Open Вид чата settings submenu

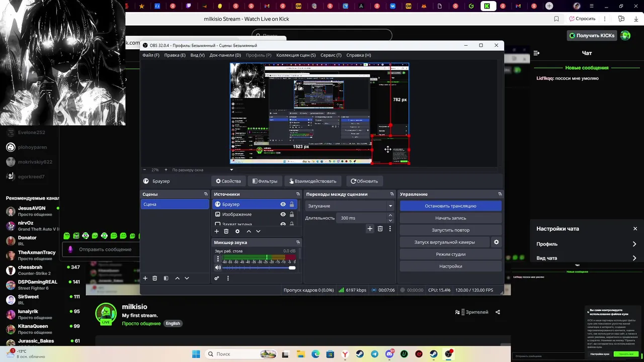[587, 258]
